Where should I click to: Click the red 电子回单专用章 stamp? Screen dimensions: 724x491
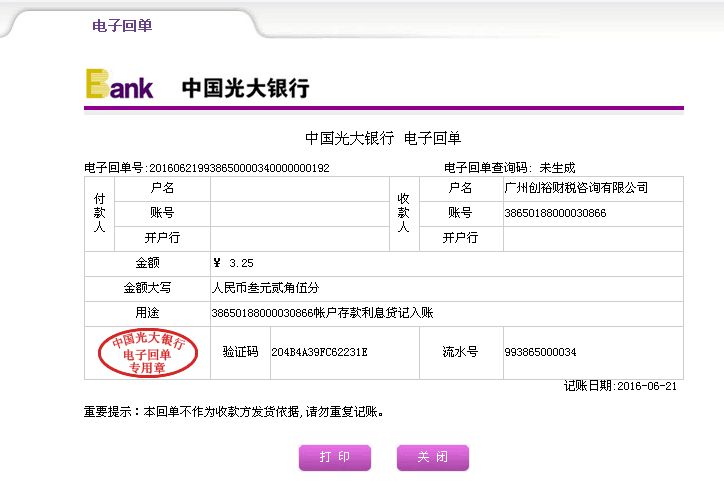click(x=148, y=353)
